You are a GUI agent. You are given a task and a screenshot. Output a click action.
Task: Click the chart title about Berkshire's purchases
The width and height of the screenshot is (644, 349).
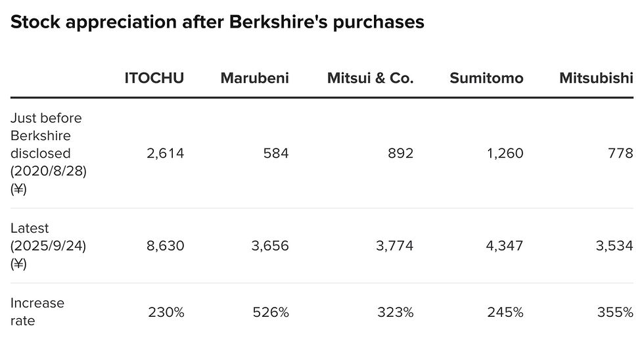218,22
